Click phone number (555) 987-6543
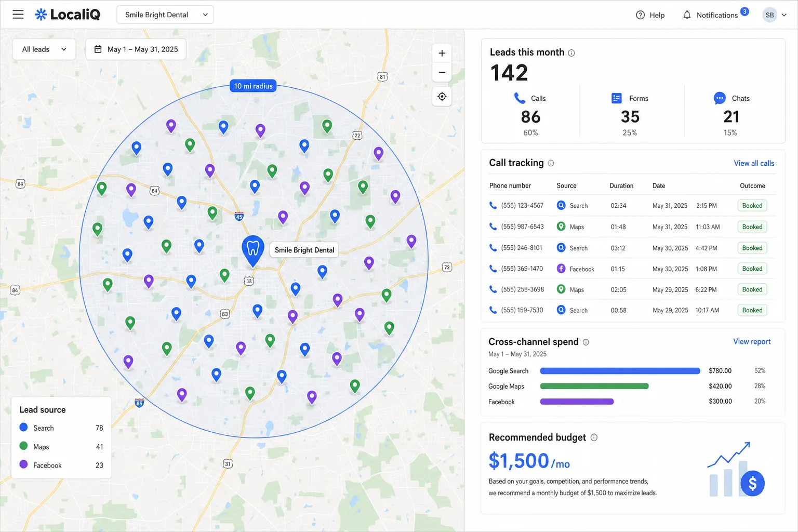This screenshot has height=532, width=798. point(522,227)
